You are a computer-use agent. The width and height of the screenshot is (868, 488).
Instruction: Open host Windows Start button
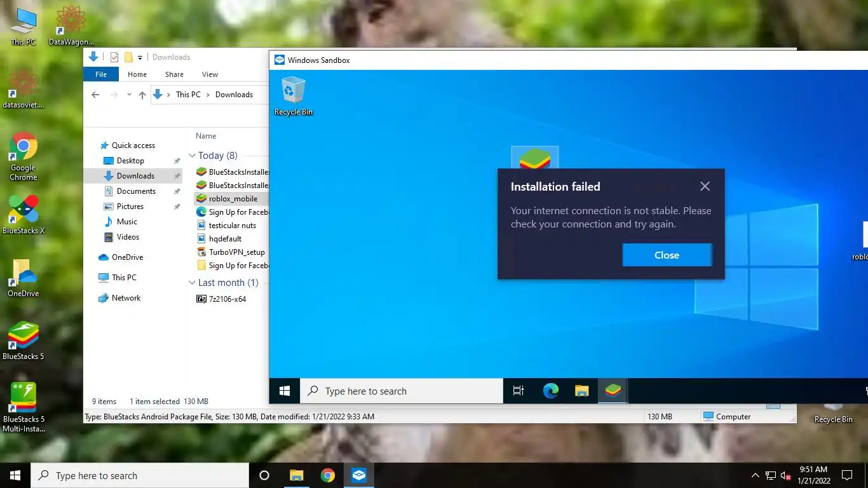coord(15,475)
